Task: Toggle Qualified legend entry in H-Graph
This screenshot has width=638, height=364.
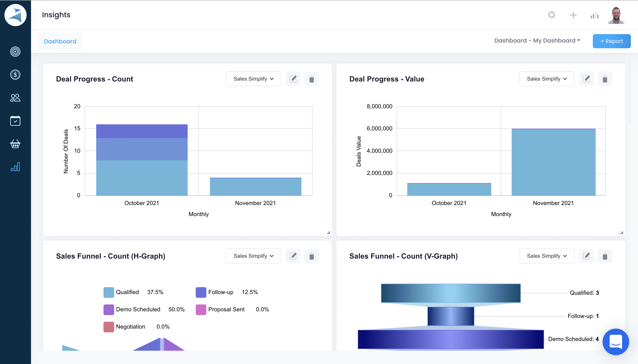Action: pyautogui.click(x=128, y=292)
